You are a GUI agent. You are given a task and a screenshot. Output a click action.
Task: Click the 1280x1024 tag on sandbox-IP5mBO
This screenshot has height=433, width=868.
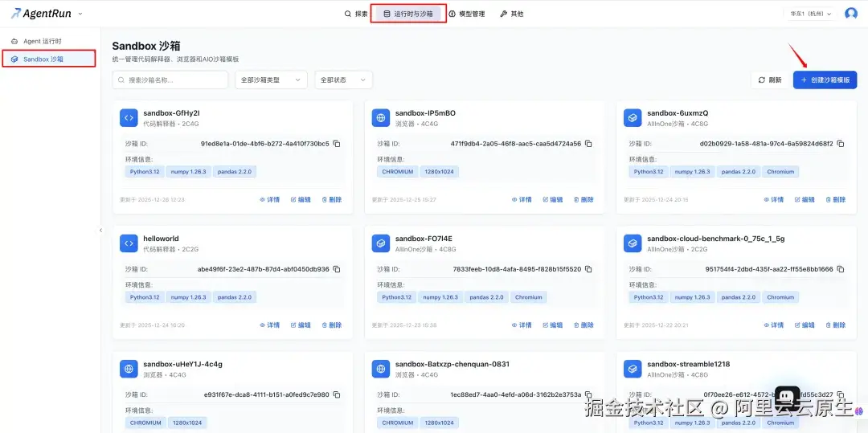[x=440, y=171]
